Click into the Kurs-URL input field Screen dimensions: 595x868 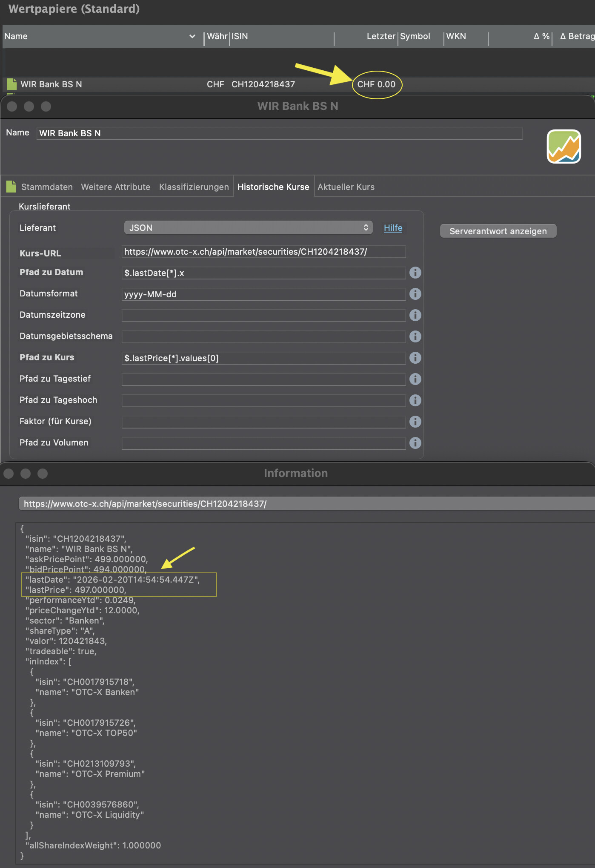coord(263,252)
